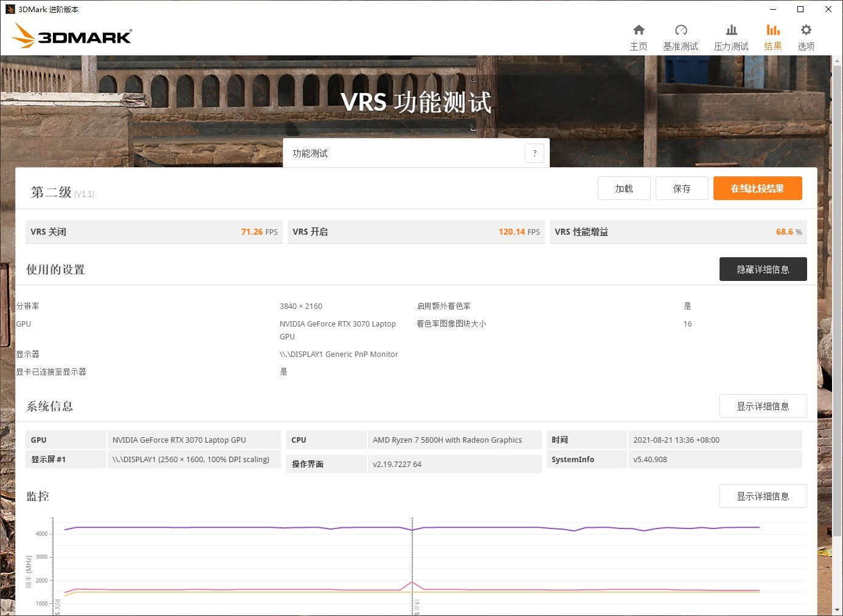Image resolution: width=843 pixels, height=616 pixels.
Task: Click the 着色率图像图块大小 value 16
Action: click(687, 324)
